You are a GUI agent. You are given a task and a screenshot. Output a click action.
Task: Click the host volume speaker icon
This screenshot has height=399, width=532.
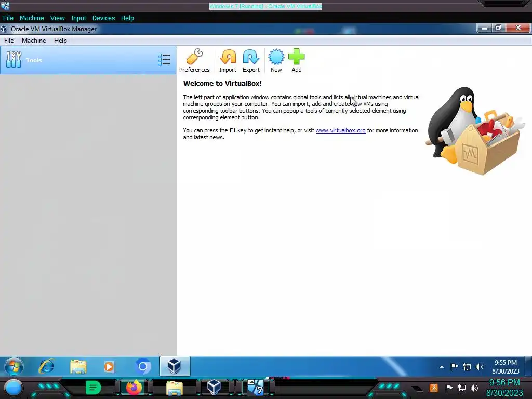pos(474,388)
